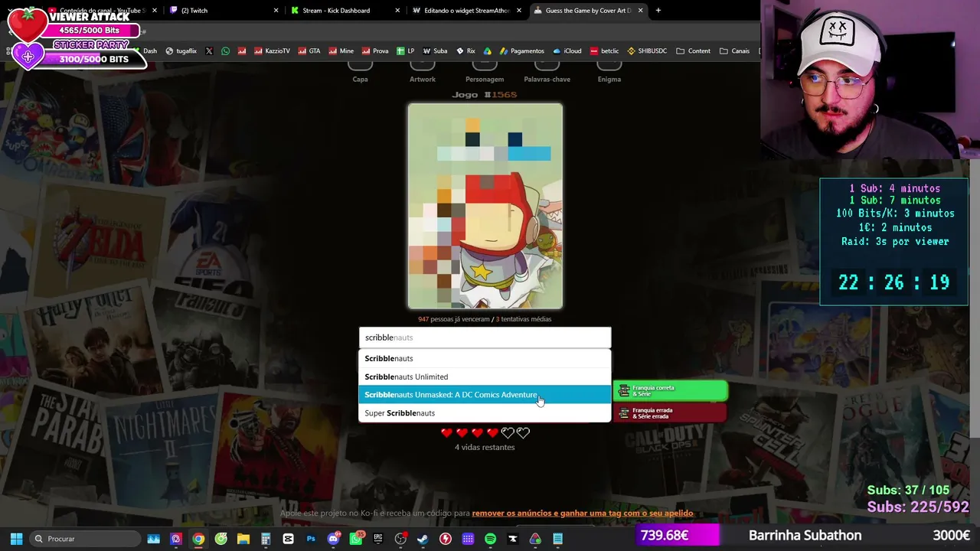Screen dimensions: 980x551
Task: Open the Windows Start menu
Action: (16, 539)
